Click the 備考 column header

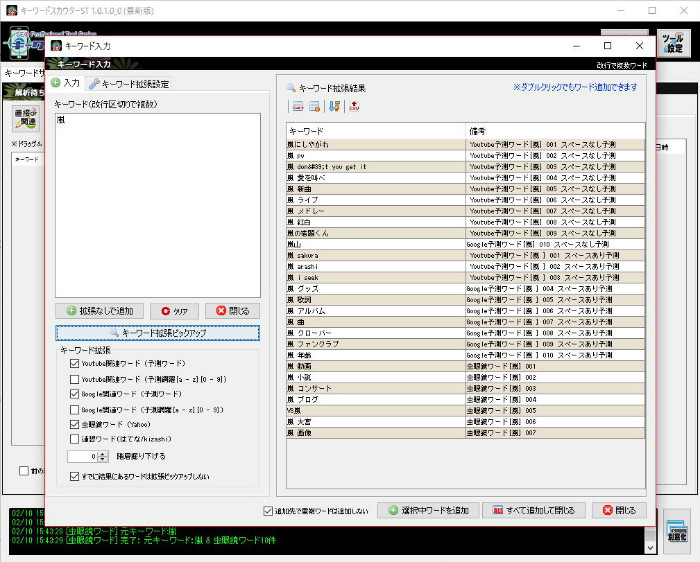tap(555, 131)
